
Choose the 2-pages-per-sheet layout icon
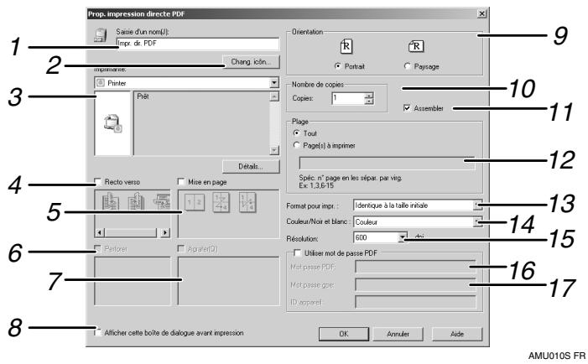(195, 202)
